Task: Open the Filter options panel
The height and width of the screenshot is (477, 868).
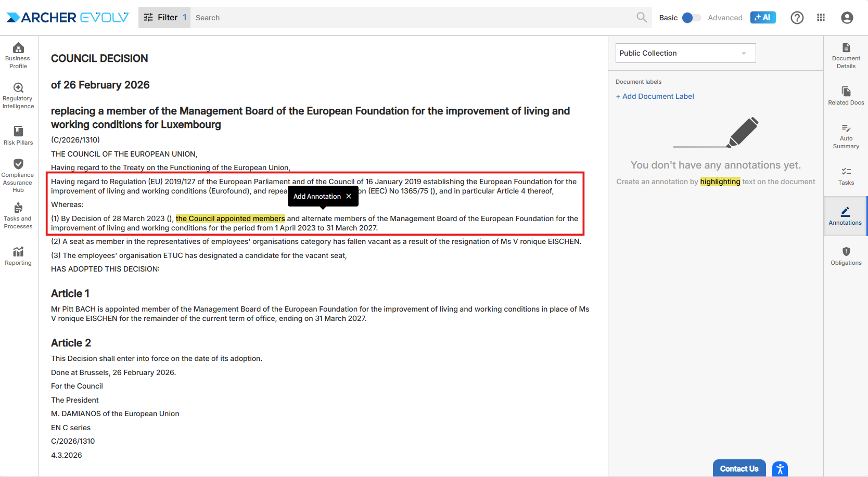Action: (164, 18)
